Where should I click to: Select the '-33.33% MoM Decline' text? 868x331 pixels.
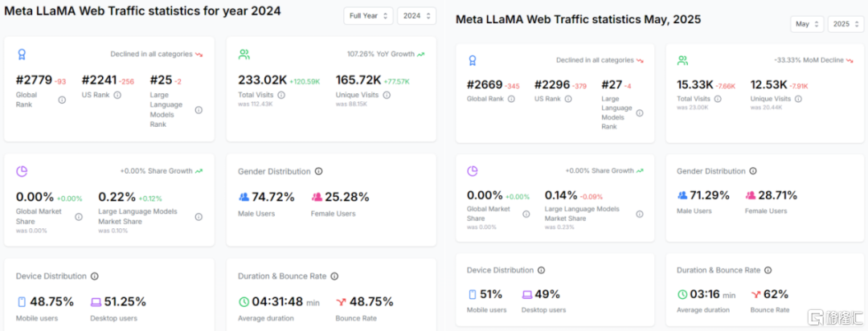pos(809,60)
